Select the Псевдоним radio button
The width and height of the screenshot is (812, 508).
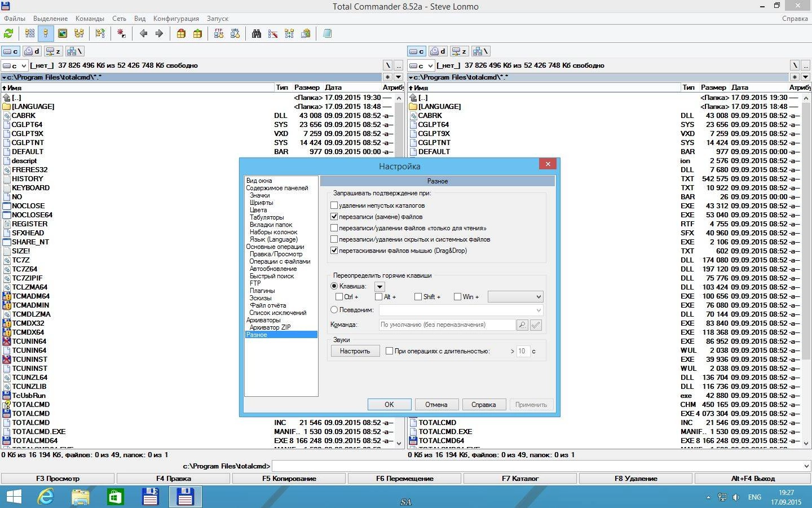click(x=334, y=310)
